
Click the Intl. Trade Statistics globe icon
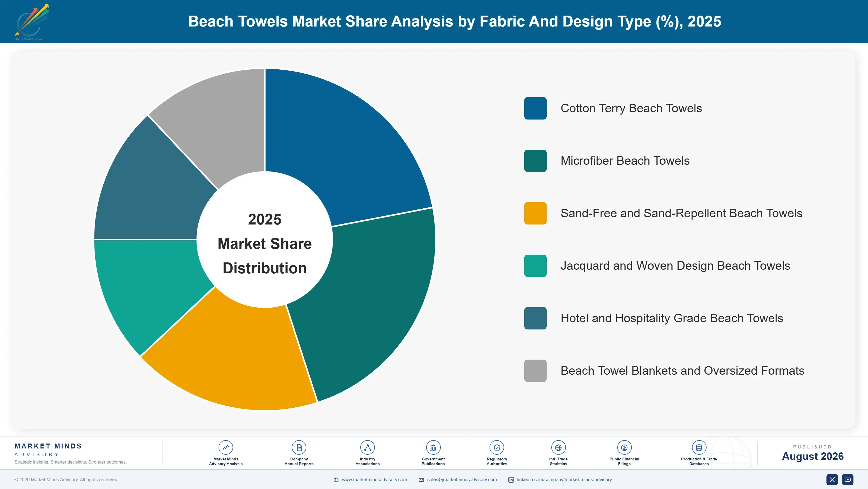558,447
